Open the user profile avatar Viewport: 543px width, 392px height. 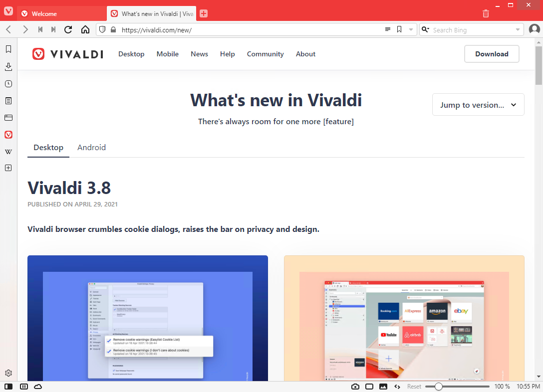[535, 29]
